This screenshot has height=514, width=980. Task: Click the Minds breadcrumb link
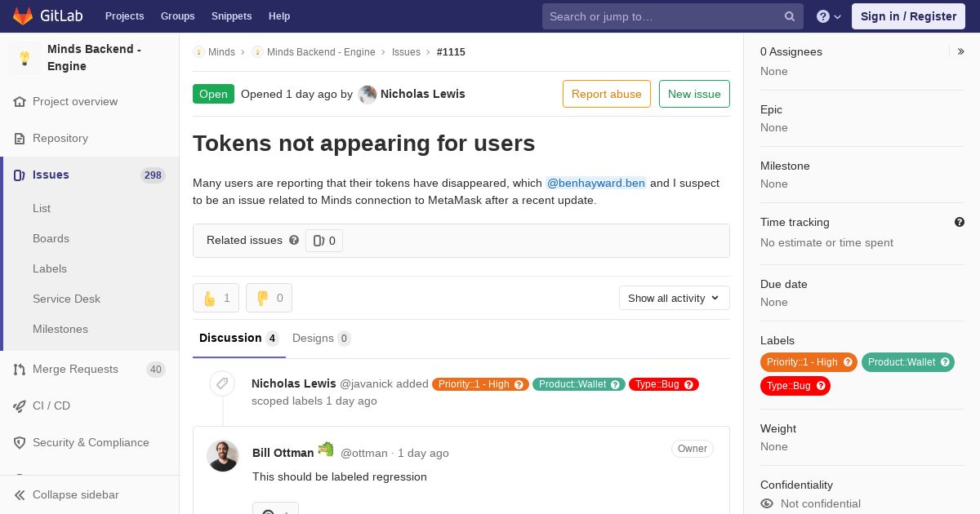coord(221,51)
